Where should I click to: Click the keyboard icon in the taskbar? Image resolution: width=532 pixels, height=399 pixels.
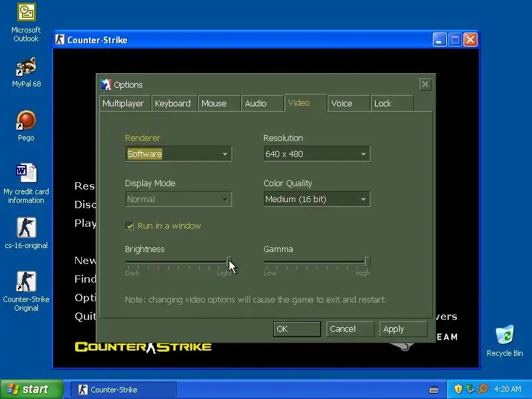point(434,389)
